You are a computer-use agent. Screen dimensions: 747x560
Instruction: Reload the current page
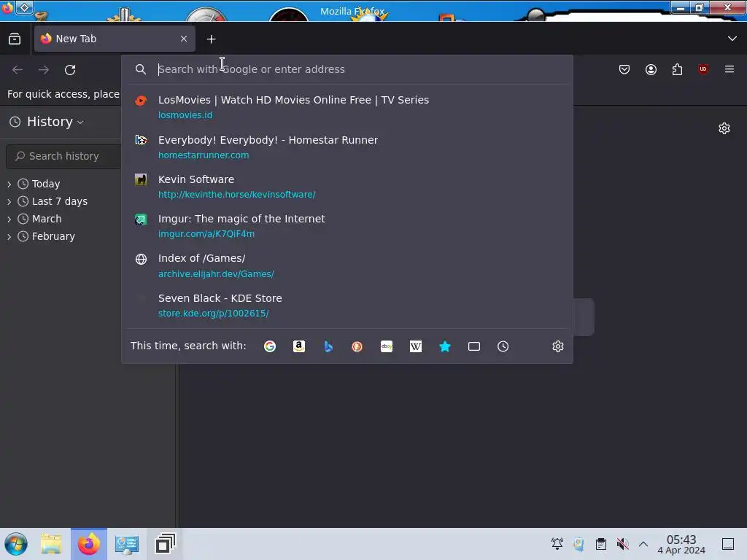click(x=70, y=69)
